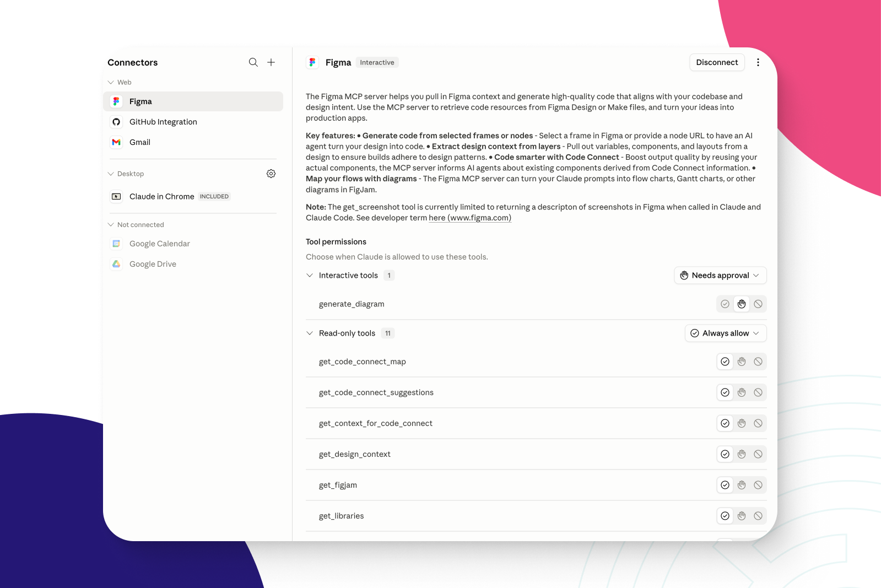Click the get_figjam tool name
Image resolution: width=881 pixels, height=588 pixels.
pos(338,485)
